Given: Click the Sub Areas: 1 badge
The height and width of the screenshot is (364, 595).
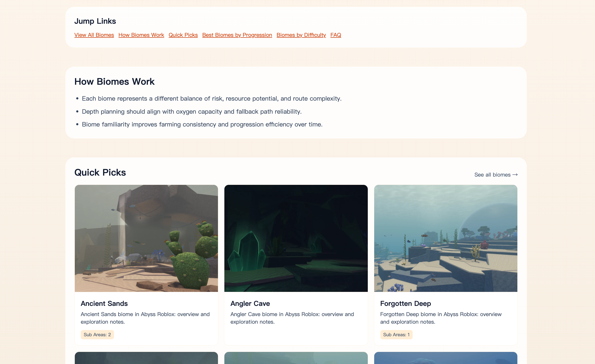Looking at the screenshot, I should (396, 334).
